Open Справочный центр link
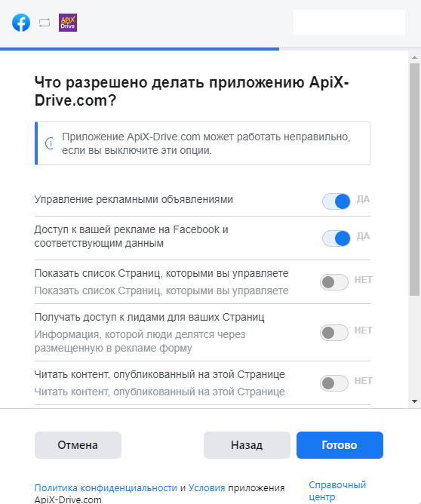 click(x=337, y=491)
